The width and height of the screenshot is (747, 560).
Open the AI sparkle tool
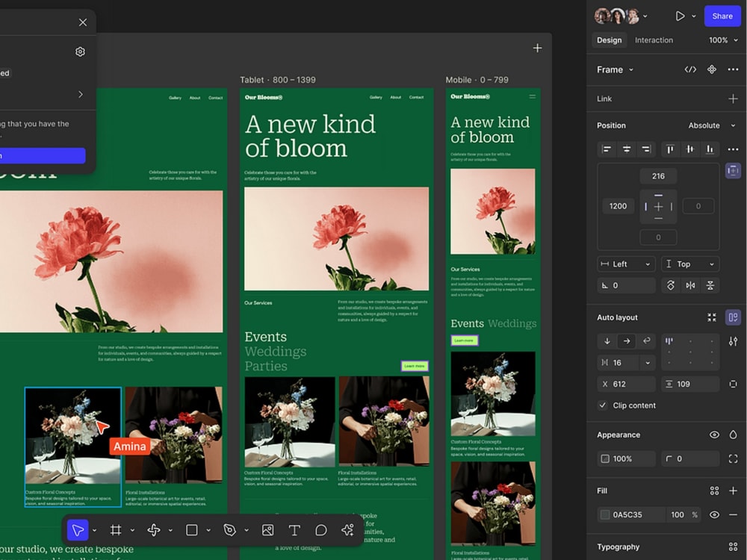pyautogui.click(x=347, y=530)
